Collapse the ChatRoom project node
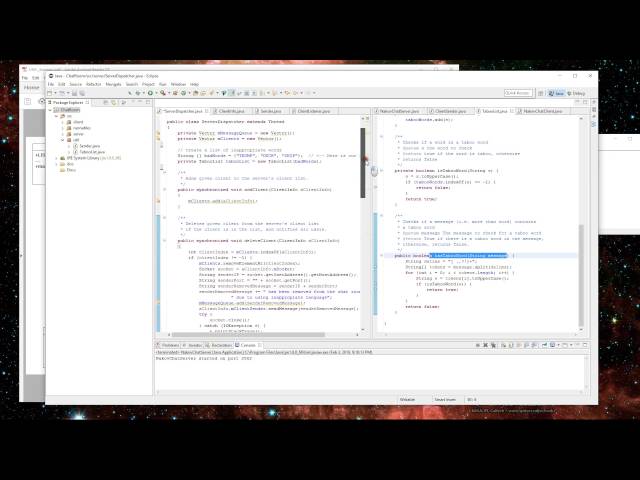This screenshot has width=640, height=480. [x=50, y=110]
